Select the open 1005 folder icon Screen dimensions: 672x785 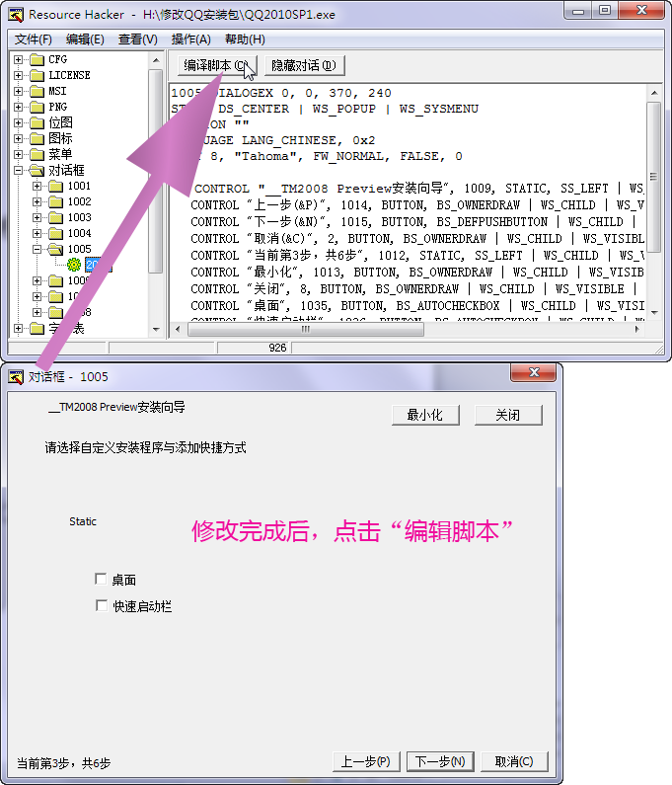pyautogui.click(x=56, y=249)
